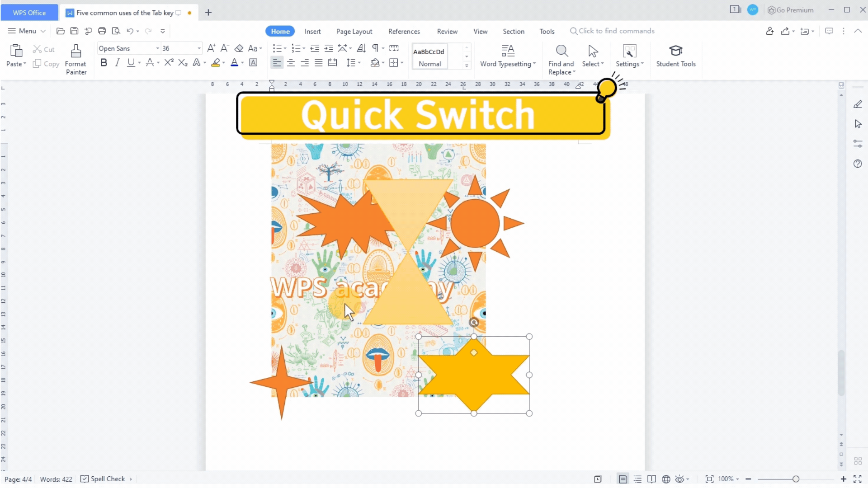This screenshot has height=488, width=868.
Task: Click the zoom slider handle
Action: [x=796, y=479]
